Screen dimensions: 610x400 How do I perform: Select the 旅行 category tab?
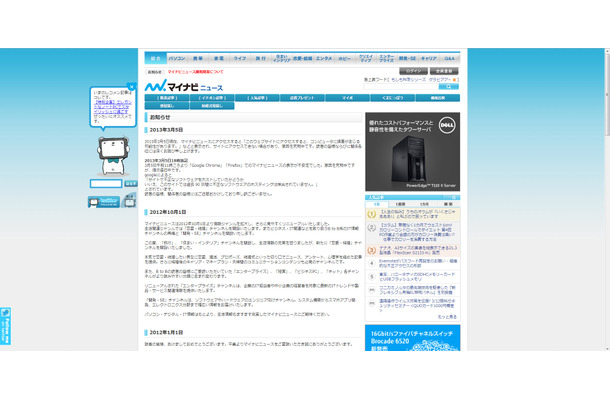click(261, 58)
